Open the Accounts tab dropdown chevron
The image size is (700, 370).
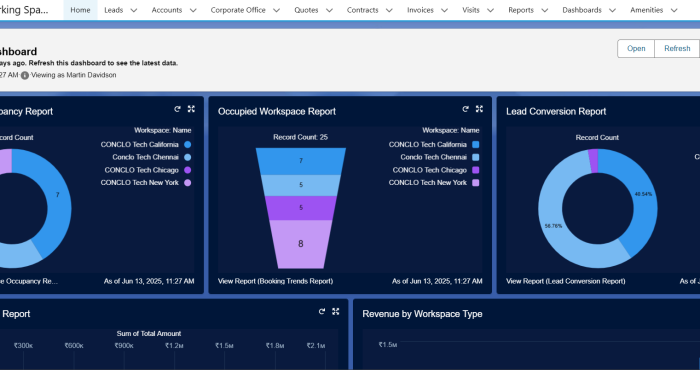coord(193,10)
